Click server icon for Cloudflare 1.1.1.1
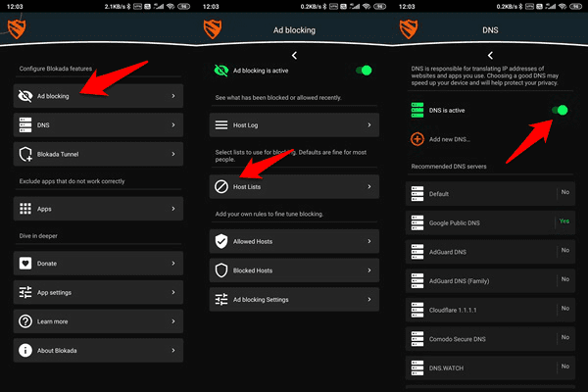Viewport: 588px width, 392px height. click(417, 310)
